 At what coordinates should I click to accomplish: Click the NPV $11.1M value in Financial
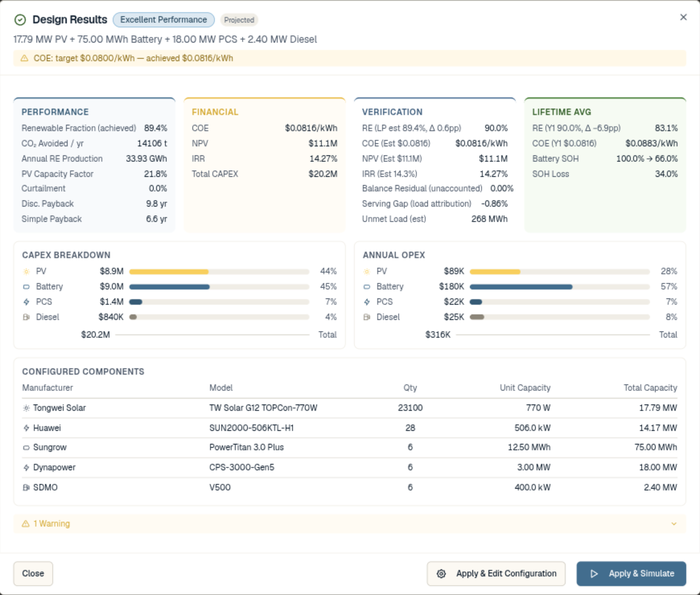(x=323, y=143)
